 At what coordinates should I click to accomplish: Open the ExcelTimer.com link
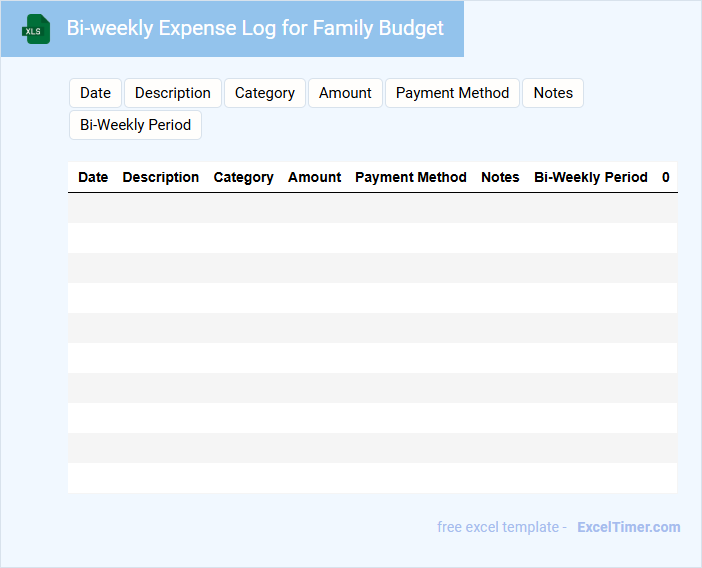(x=628, y=527)
